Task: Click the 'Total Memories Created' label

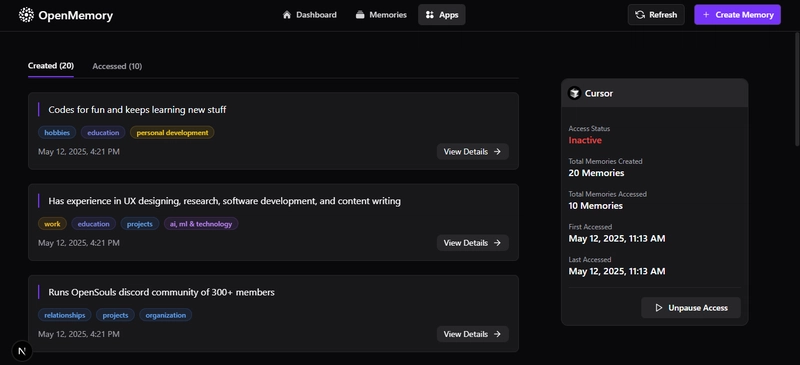Action: [606, 161]
